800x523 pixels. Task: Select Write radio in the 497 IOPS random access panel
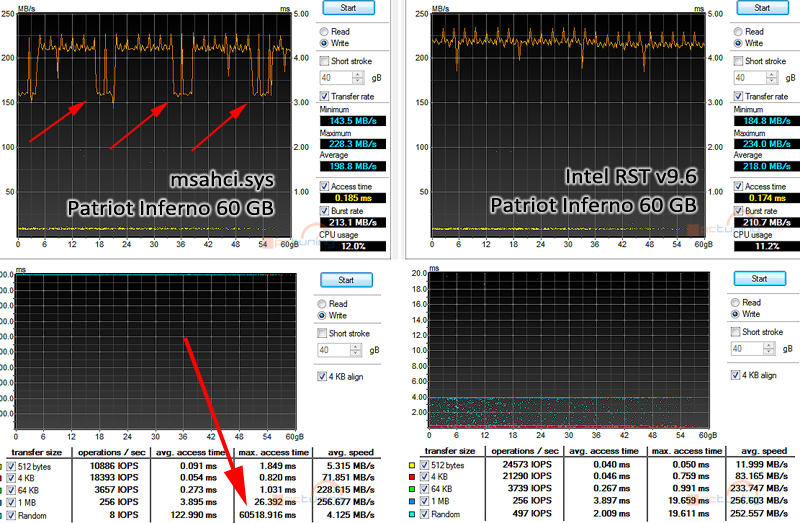735,314
